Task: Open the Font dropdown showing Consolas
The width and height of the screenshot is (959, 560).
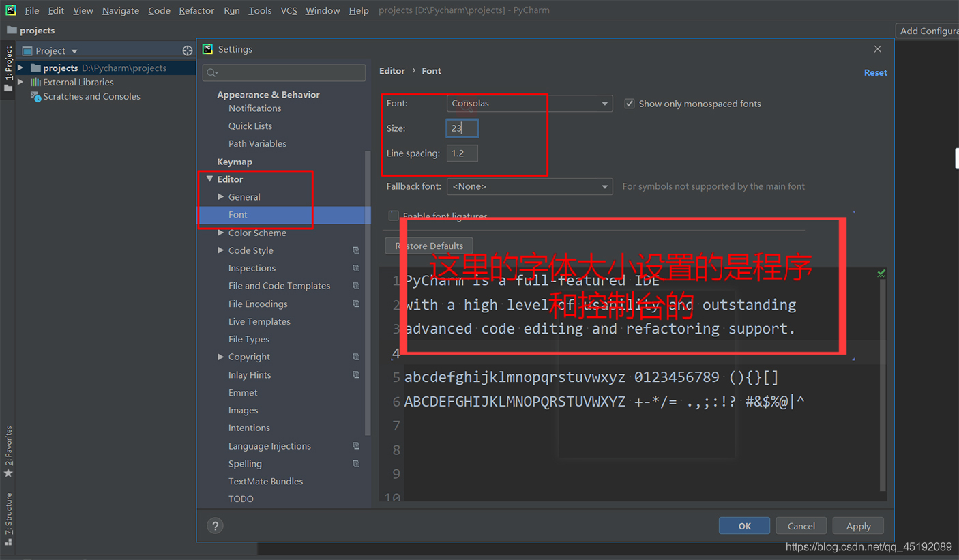Action: click(x=530, y=104)
